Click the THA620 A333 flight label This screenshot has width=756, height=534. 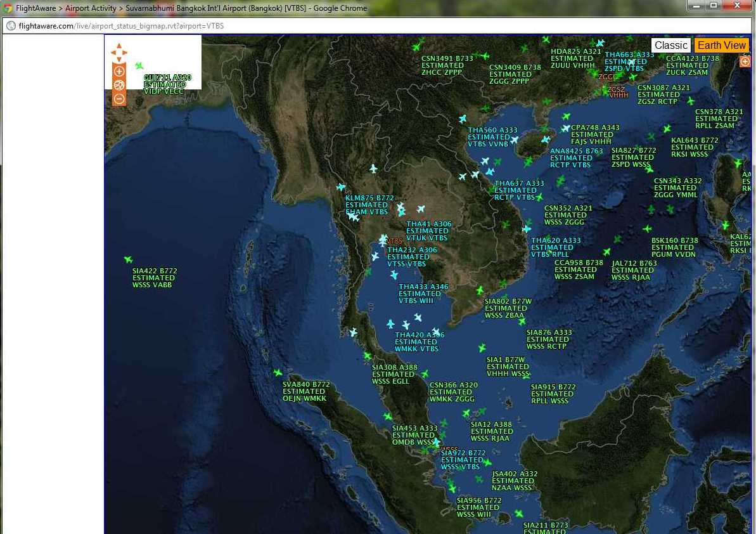555,247
